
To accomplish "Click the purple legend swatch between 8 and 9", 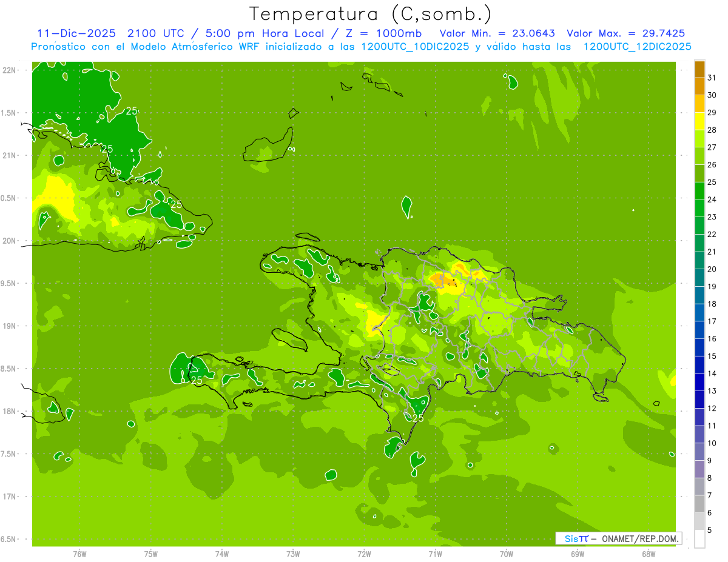I will [699, 469].
